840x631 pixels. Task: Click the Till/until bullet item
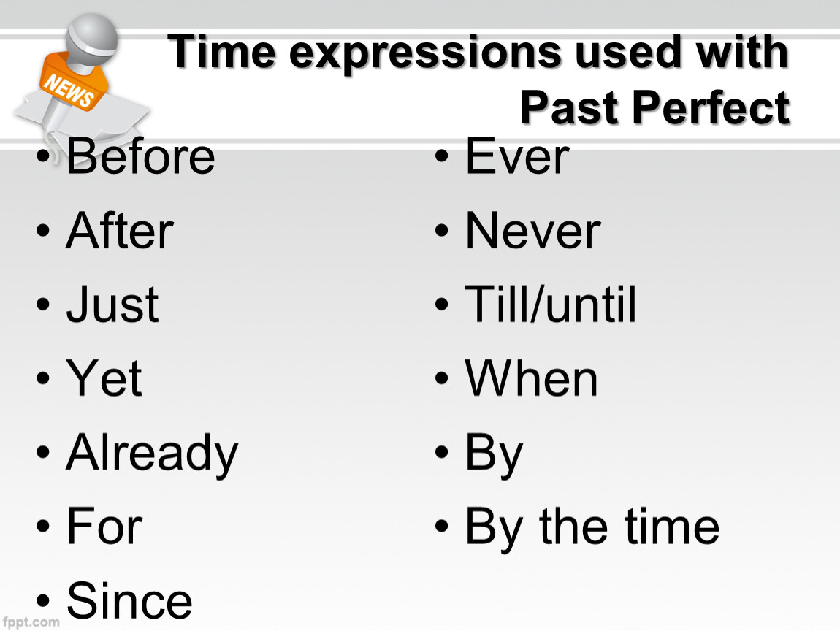point(551,305)
